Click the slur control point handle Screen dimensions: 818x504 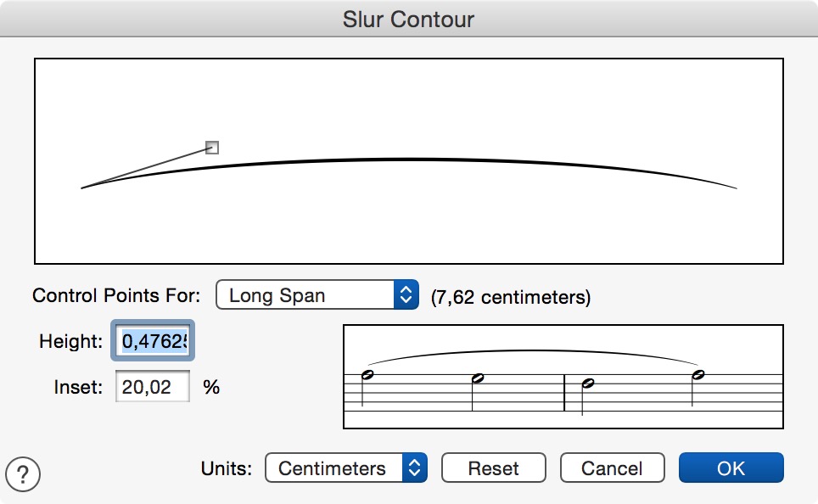tap(212, 148)
